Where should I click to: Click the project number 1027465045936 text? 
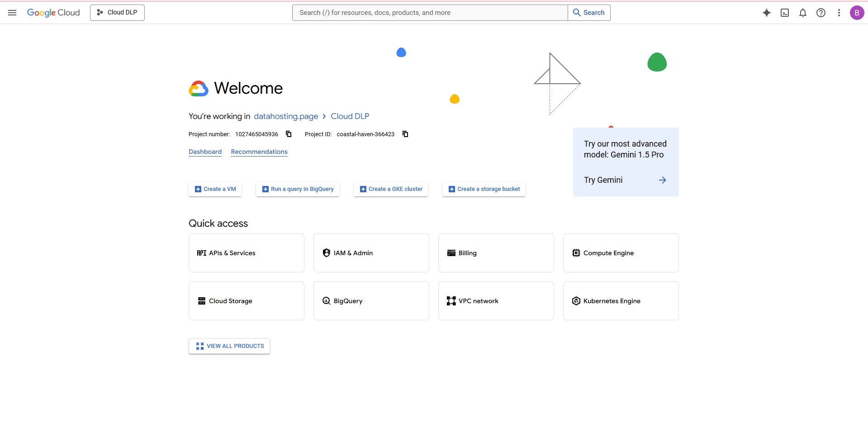256,134
